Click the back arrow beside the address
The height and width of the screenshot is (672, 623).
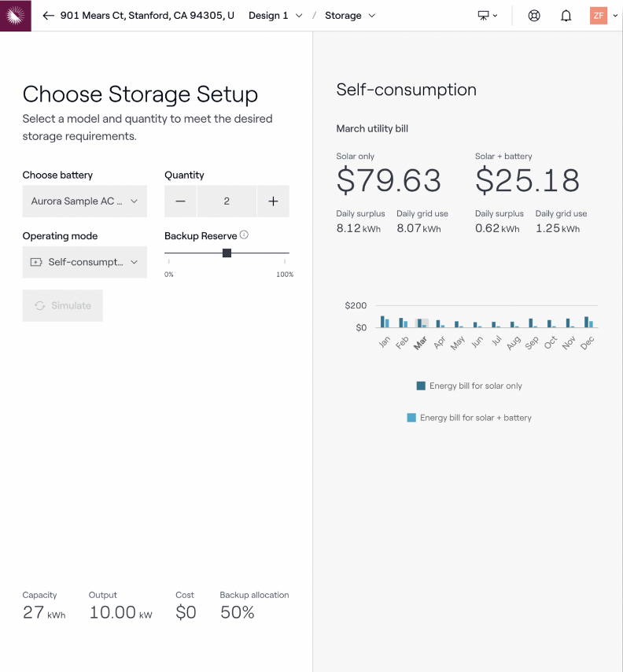pos(49,16)
